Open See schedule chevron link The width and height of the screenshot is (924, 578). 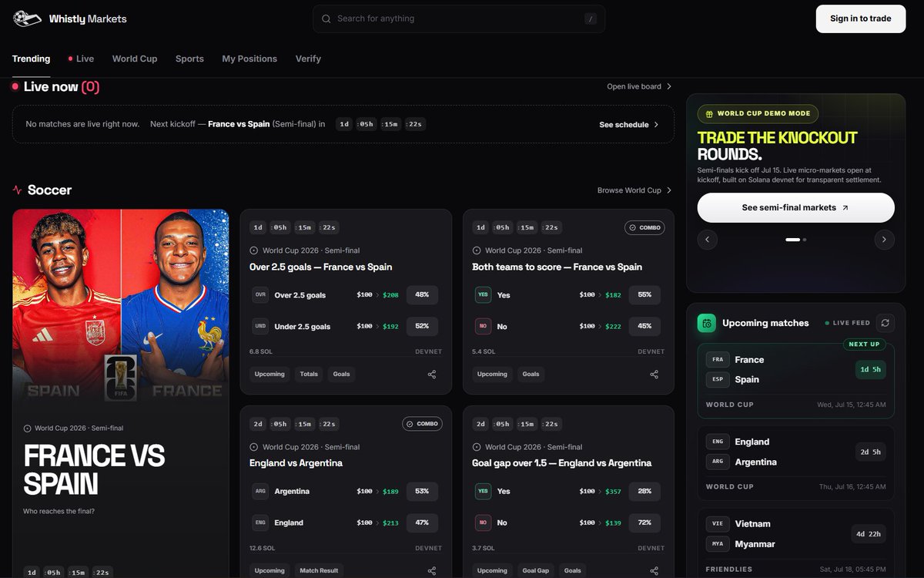tap(629, 125)
